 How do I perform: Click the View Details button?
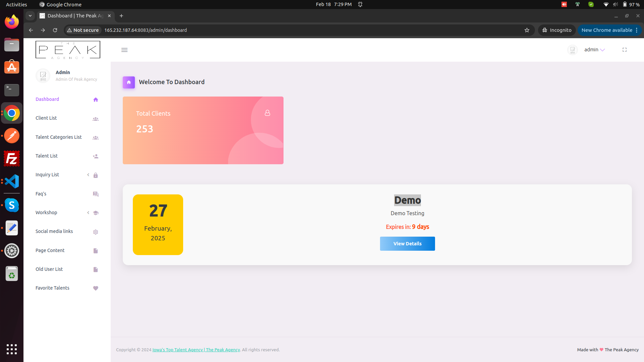pyautogui.click(x=407, y=244)
